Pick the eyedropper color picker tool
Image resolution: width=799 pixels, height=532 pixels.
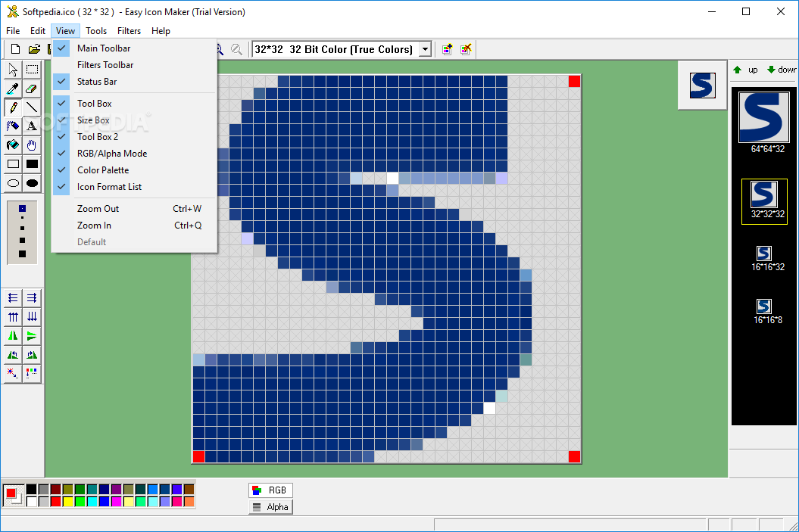click(x=13, y=89)
